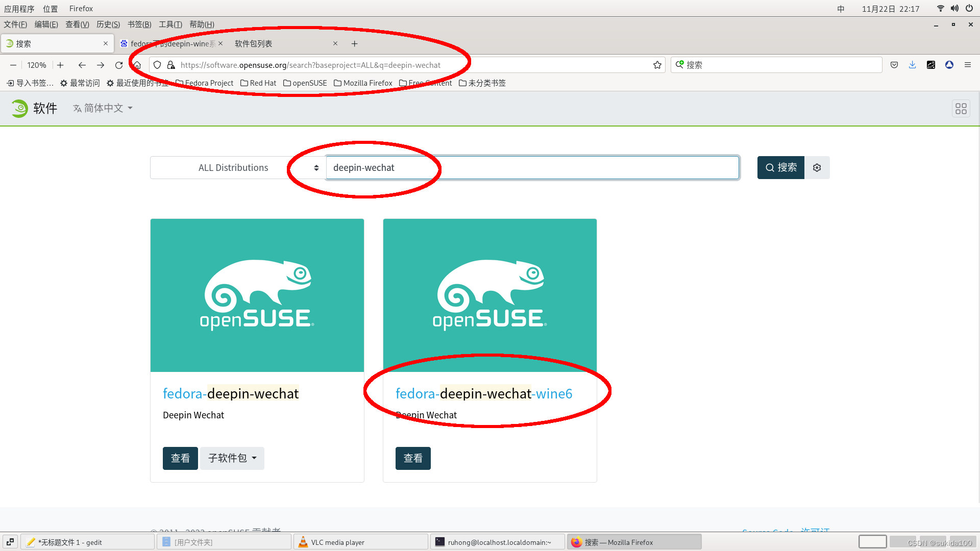Screen dimensions: 980x551
Task: Open the grid apps icon at the top right
Action: pyautogui.click(x=961, y=109)
